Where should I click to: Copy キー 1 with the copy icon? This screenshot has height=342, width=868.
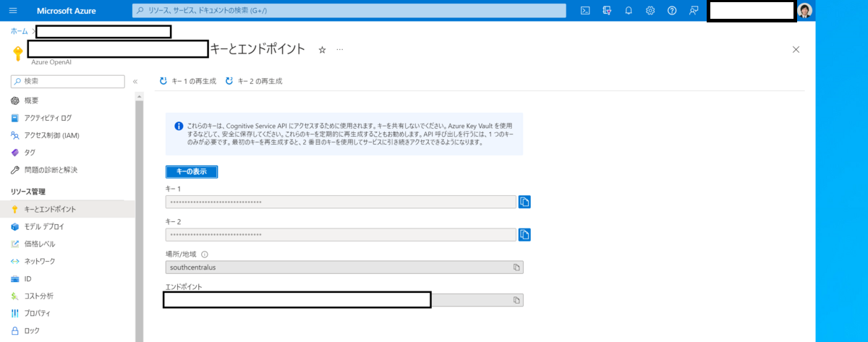point(525,202)
